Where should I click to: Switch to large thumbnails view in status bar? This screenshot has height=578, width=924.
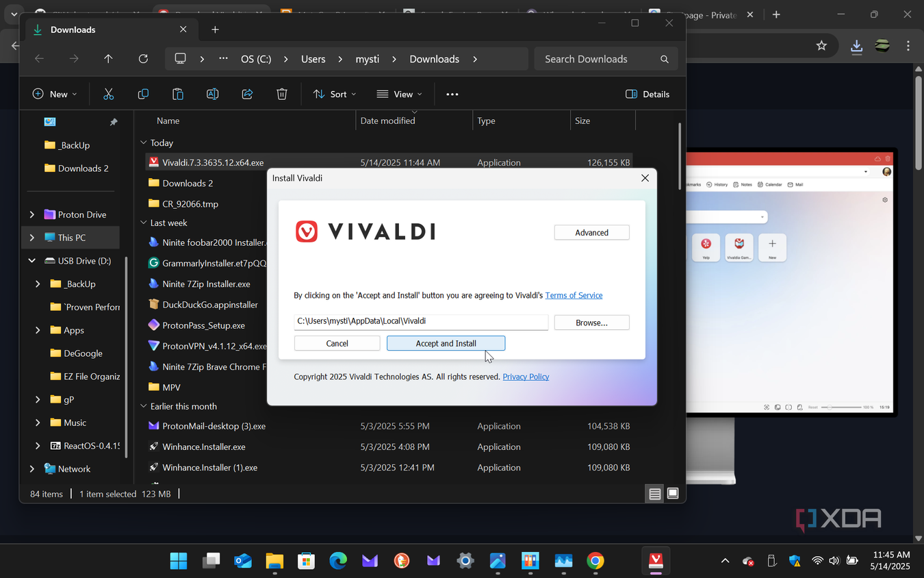(673, 494)
